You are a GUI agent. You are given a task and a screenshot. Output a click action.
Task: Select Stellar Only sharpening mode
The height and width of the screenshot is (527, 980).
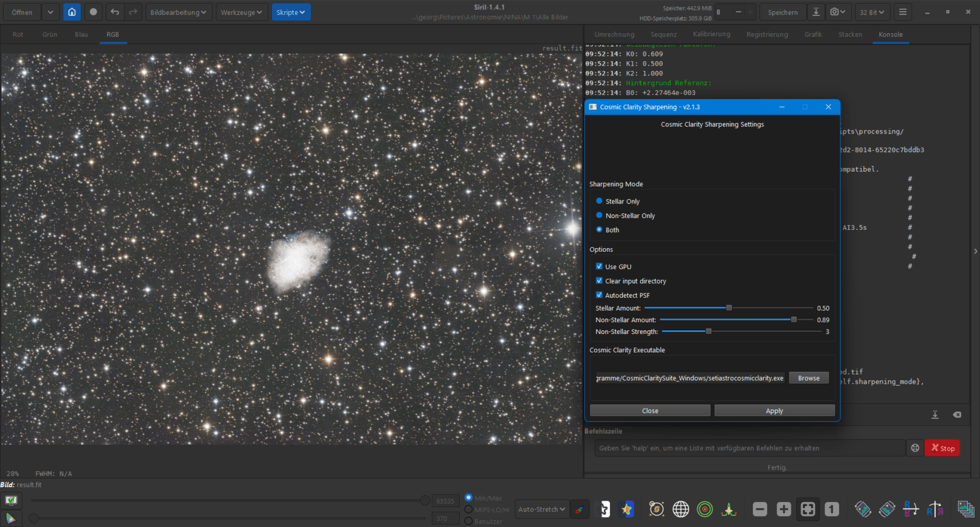[x=600, y=201]
